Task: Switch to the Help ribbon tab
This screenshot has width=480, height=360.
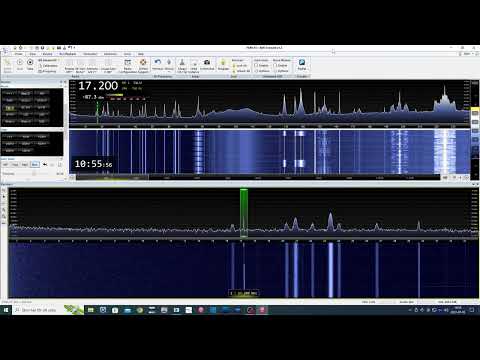Action: (141, 54)
